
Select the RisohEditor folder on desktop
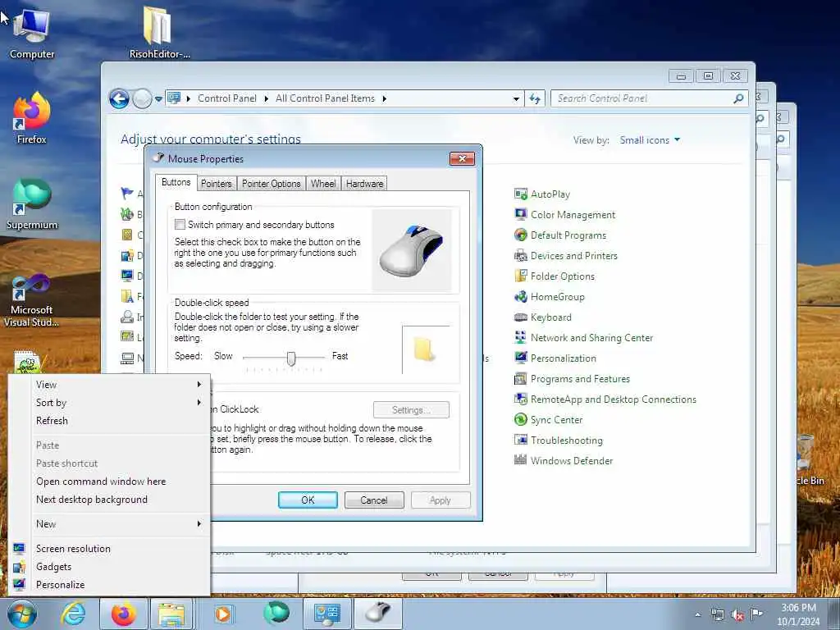tap(159, 32)
